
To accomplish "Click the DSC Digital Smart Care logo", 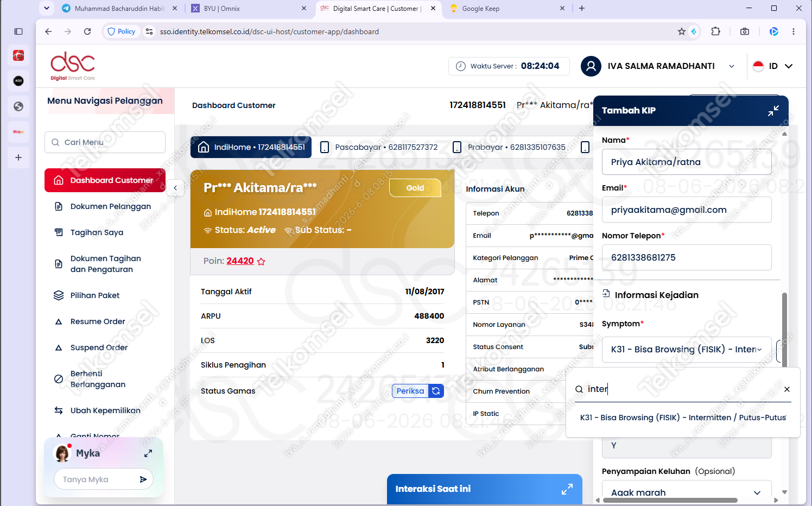I will click(73, 66).
